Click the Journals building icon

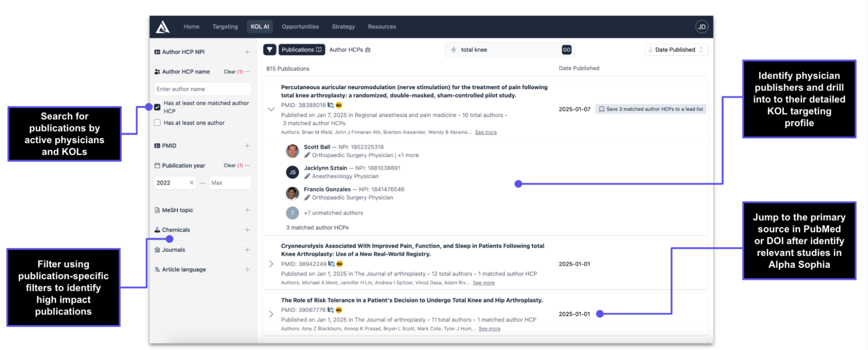tap(157, 250)
